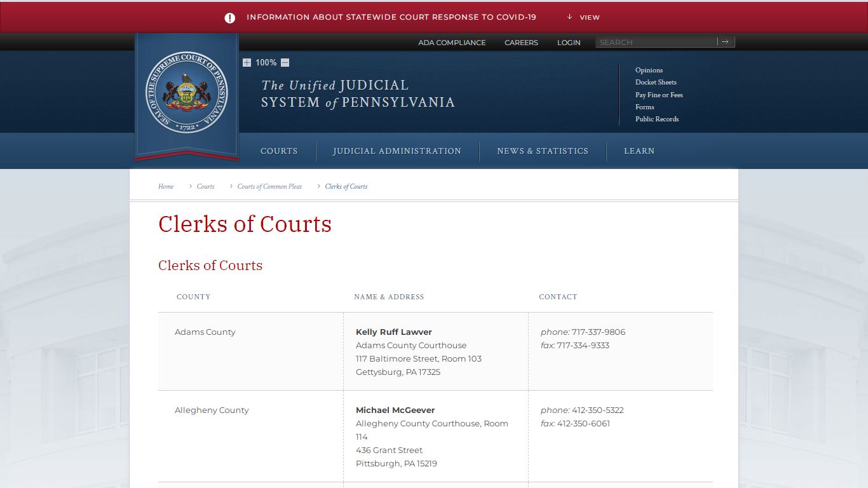Go to Courts of Common Pleas breadcrumb
Screen dimensions: 868x488
tap(269, 186)
